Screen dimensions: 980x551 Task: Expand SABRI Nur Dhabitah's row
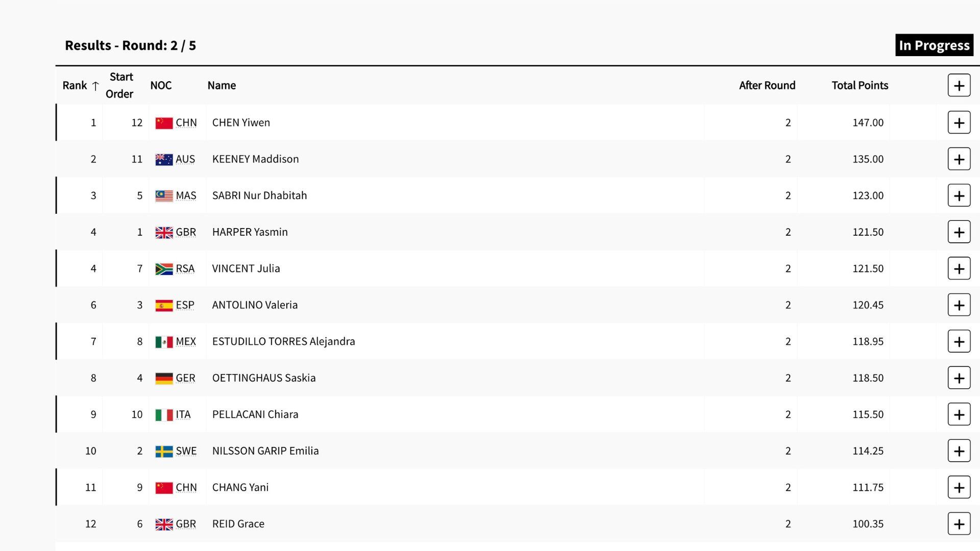tap(959, 196)
